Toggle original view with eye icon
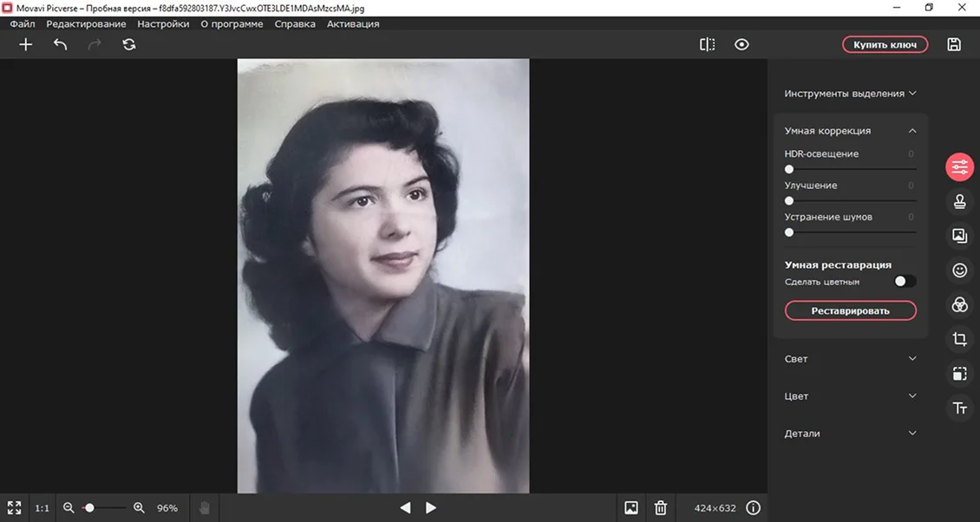This screenshot has width=980, height=522. [x=742, y=44]
